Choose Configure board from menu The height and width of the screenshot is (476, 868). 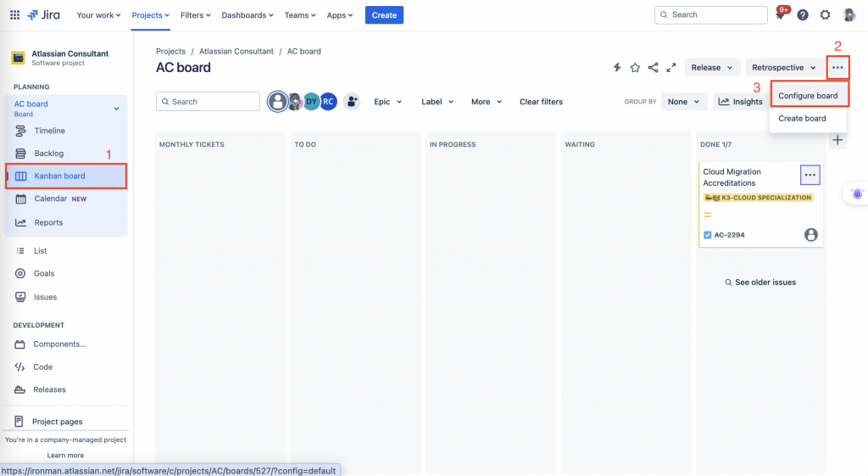[x=808, y=96]
